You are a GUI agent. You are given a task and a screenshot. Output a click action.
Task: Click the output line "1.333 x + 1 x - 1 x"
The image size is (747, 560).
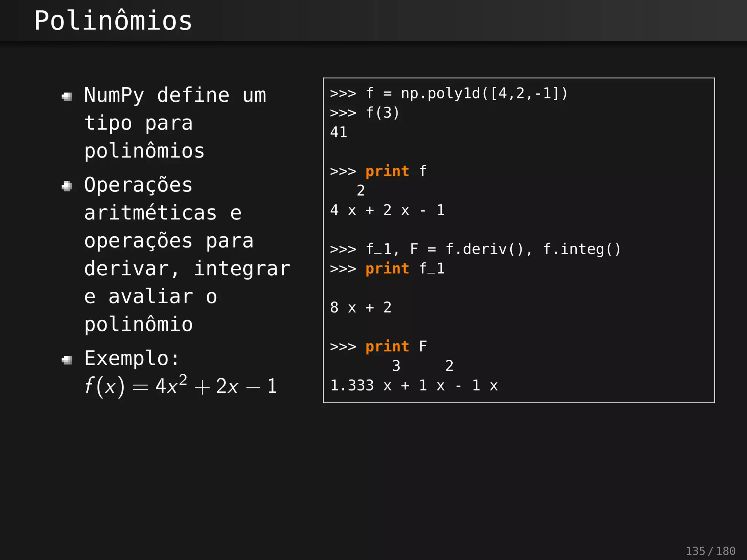[x=414, y=386]
